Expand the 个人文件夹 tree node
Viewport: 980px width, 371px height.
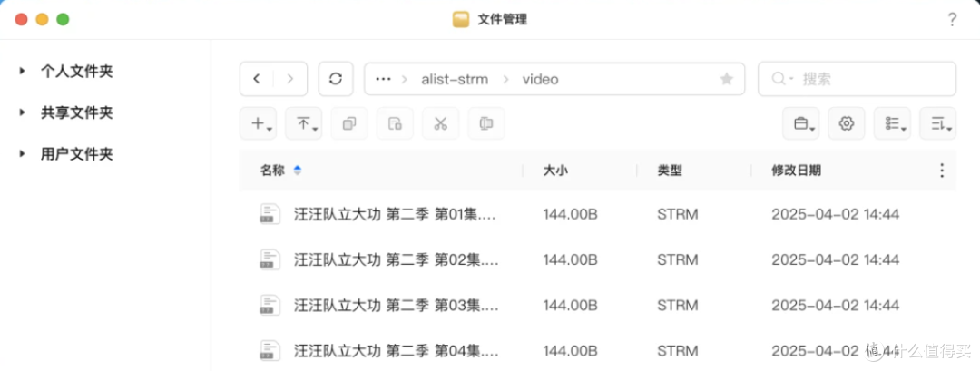pos(23,71)
